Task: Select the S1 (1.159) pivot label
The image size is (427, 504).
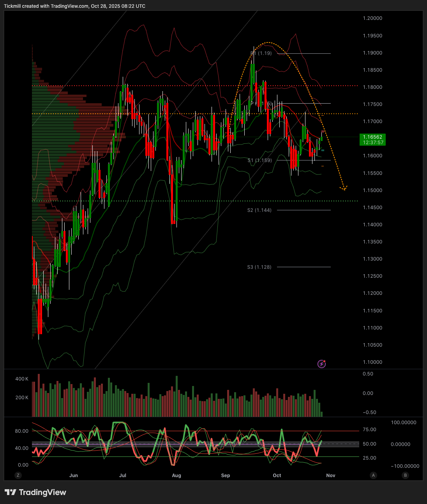Action: (x=260, y=160)
